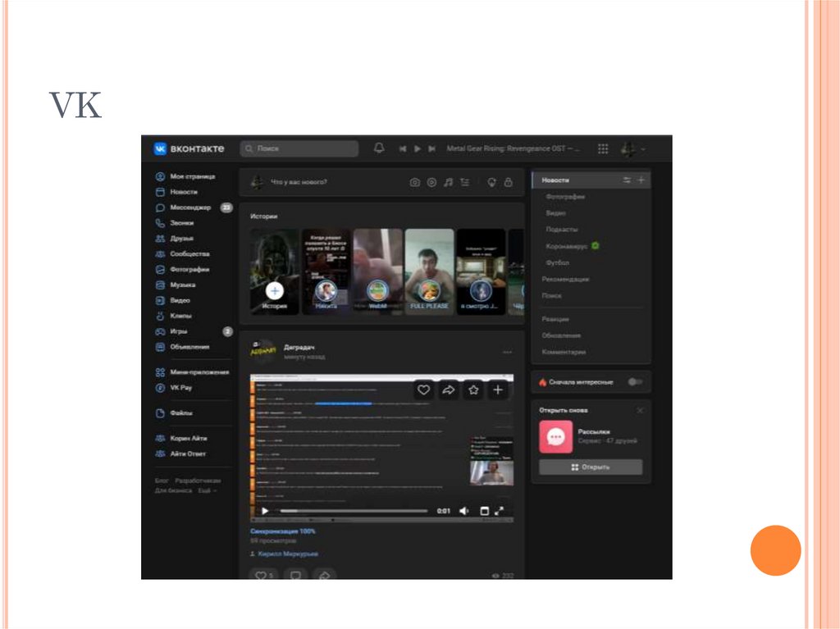Expand the Ещё footer dropdown

208,490
